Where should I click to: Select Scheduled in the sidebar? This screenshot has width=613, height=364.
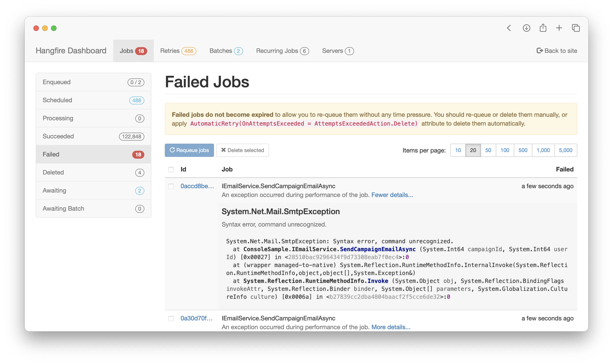[93, 100]
